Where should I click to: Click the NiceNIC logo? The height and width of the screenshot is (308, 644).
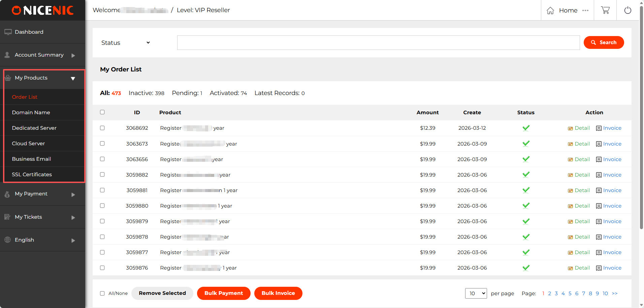coord(42,10)
